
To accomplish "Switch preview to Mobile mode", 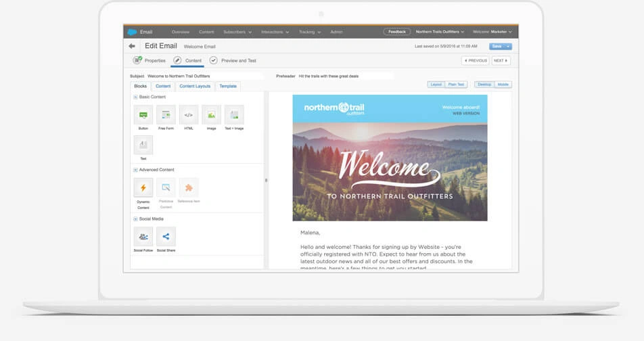I will (x=503, y=84).
